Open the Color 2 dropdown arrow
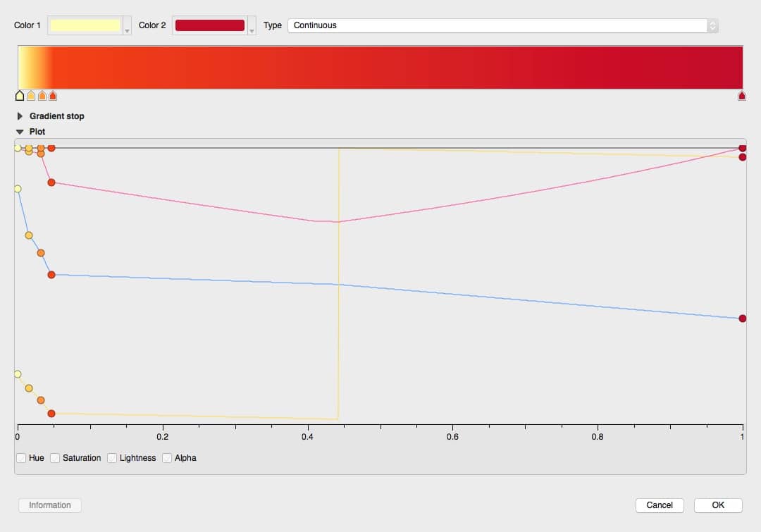 tap(252, 26)
